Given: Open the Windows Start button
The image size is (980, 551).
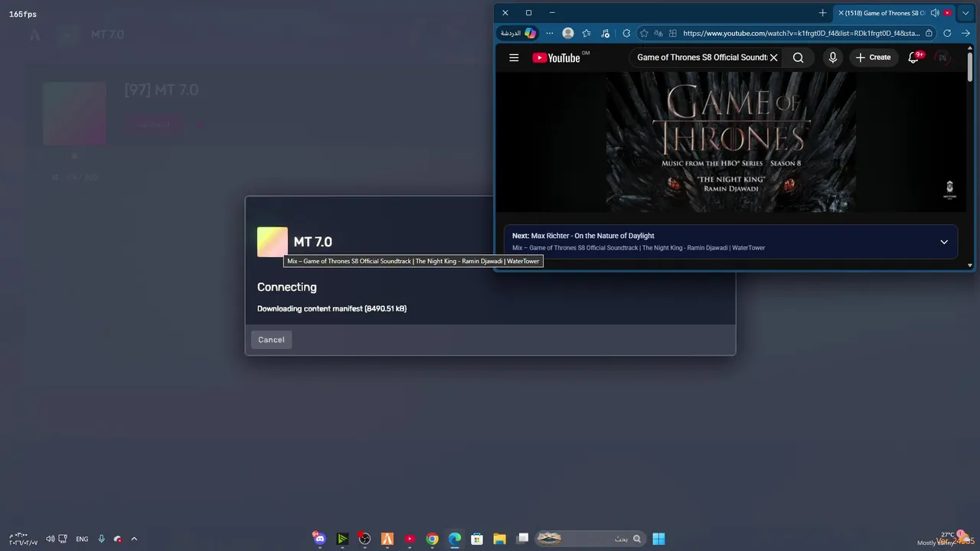Looking at the screenshot, I should (x=658, y=539).
